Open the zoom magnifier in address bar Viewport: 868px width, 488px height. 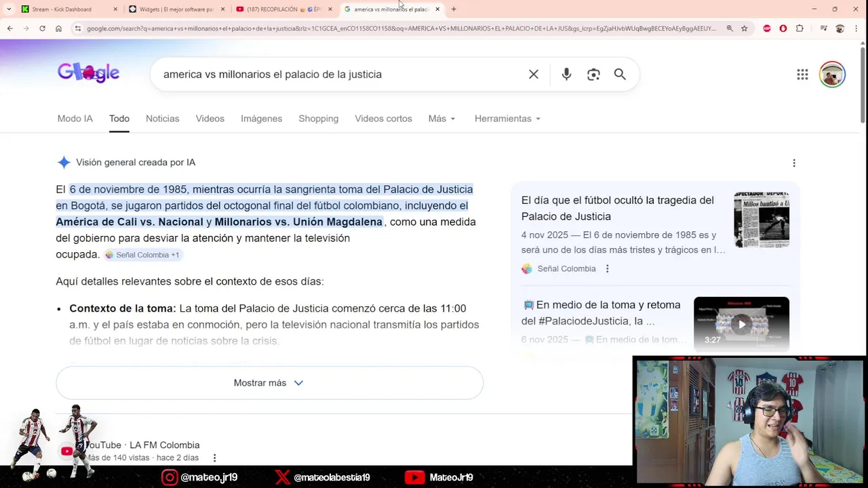[x=730, y=28]
